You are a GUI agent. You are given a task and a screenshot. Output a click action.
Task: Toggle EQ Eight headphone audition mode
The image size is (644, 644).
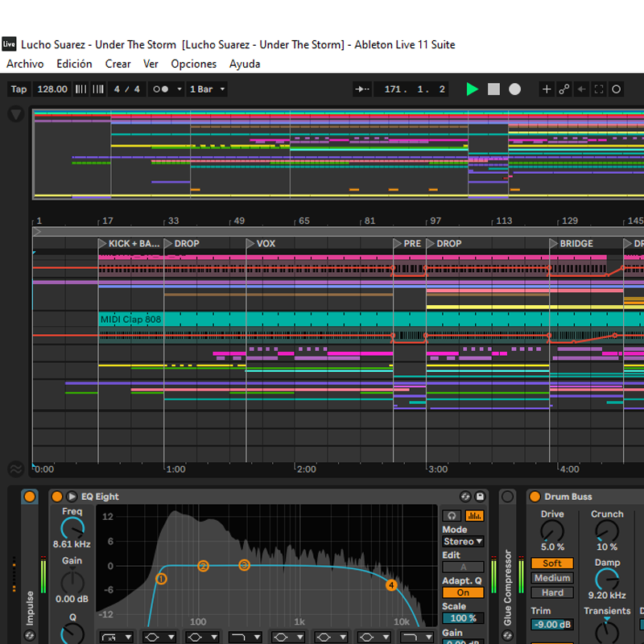pyautogui.click(x=452, y=515)
